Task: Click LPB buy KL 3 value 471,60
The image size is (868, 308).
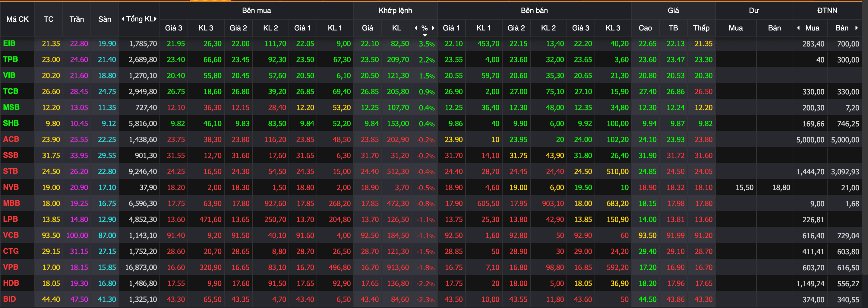Action: point(210,220)
